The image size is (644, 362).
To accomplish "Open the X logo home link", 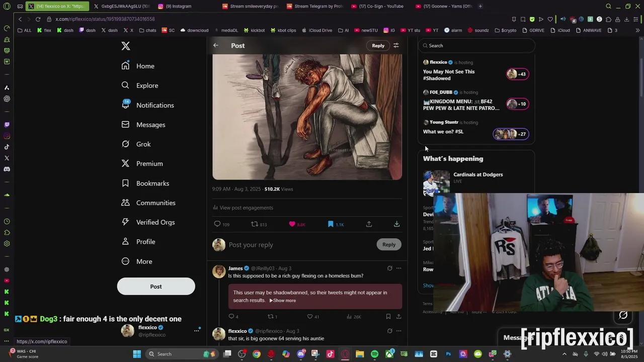I will [x=126, y=46].
